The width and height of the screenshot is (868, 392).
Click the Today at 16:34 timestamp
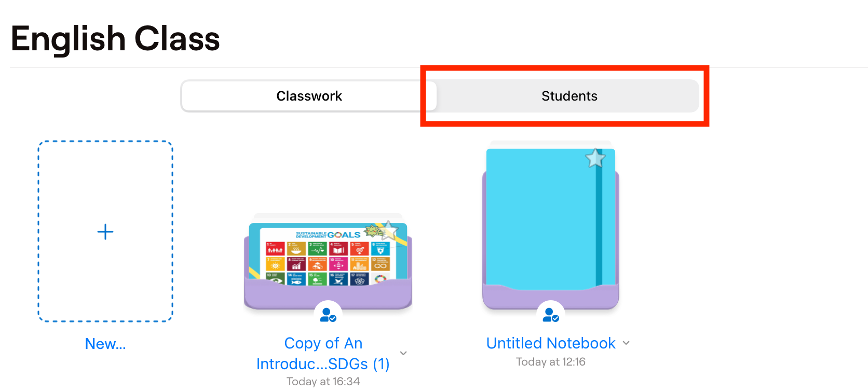(x=323, y=382)
